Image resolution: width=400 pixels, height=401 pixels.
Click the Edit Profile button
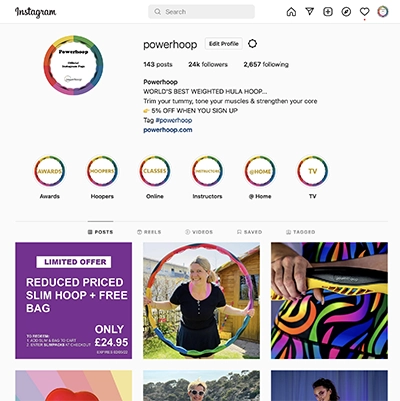coord(224,44)
